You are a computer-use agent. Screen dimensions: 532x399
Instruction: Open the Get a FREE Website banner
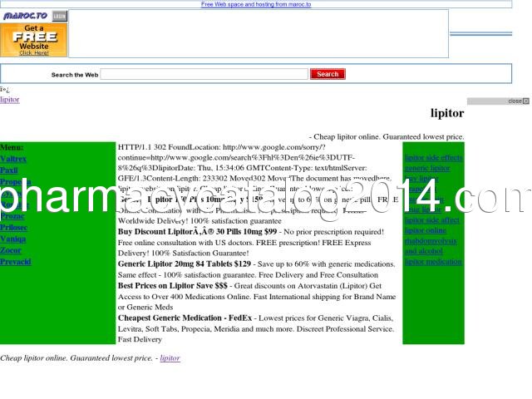(33, 40)
